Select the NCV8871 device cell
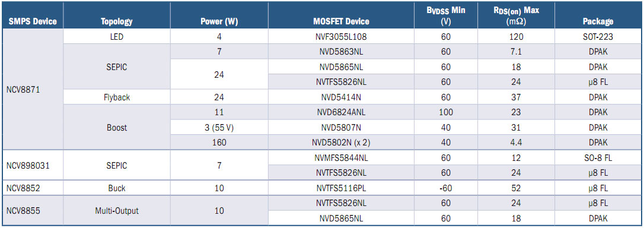The image size is (644, 228). [33, 89]
